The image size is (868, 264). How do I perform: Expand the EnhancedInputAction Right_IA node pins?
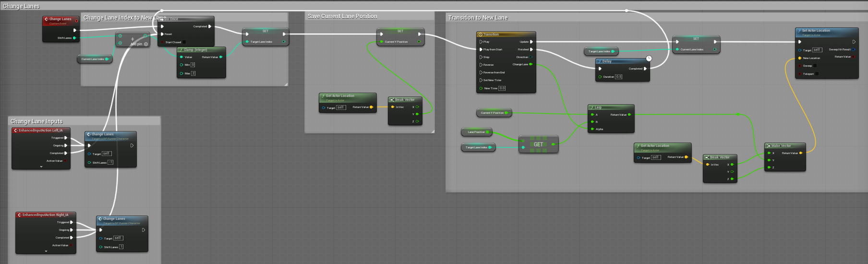click(46, 251)
